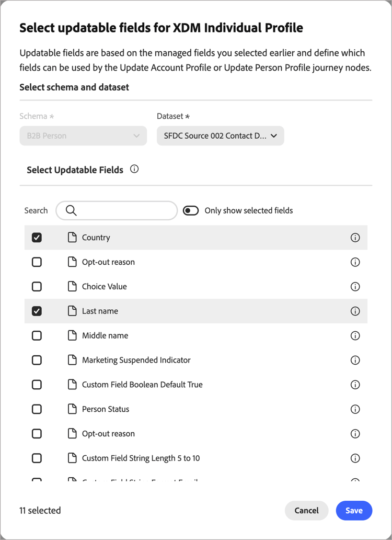Select the Person Status checkbox
The width and height of the screenshot is (392, 540).
(x=37, y=409)
